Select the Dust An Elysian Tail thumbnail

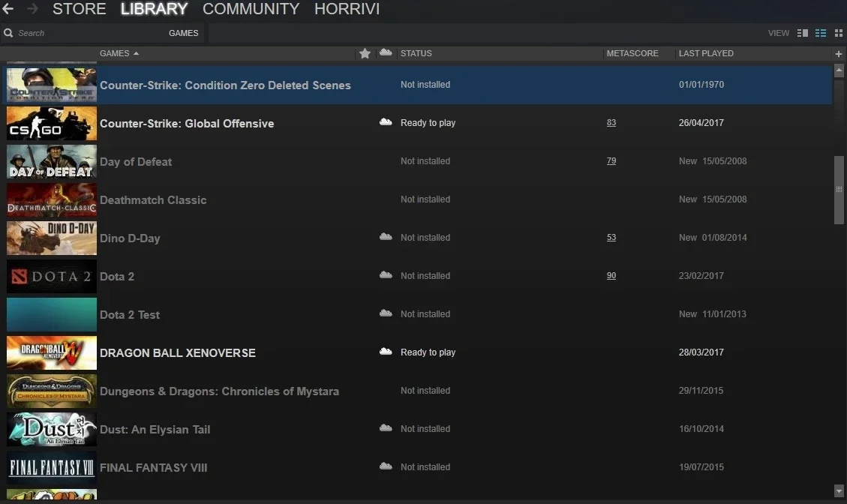(51, 430)
